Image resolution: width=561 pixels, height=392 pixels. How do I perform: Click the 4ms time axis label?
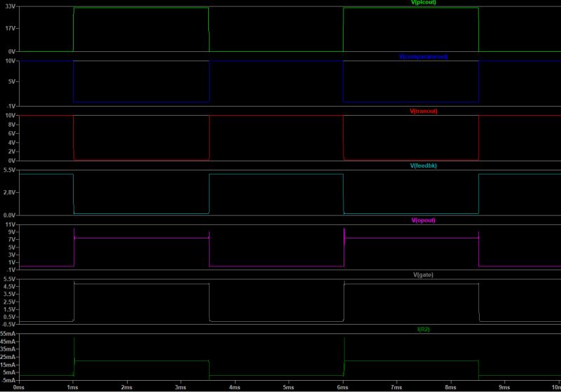[x=235, y=387]
